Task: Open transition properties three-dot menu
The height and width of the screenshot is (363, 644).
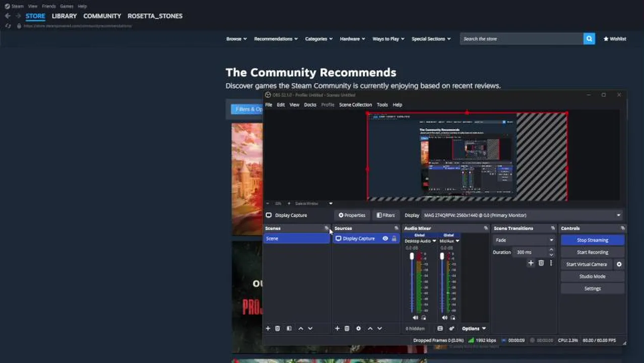Action: click(551, 263)
